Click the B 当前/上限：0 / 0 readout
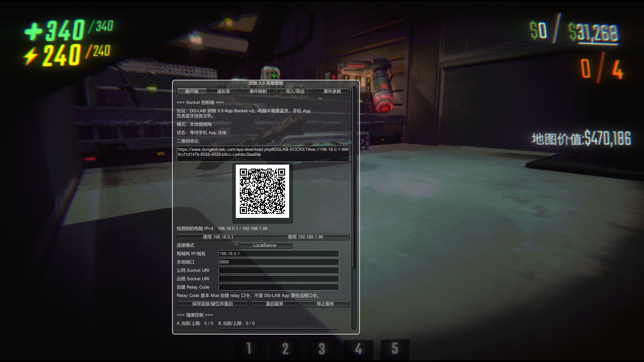 [236, 323]
